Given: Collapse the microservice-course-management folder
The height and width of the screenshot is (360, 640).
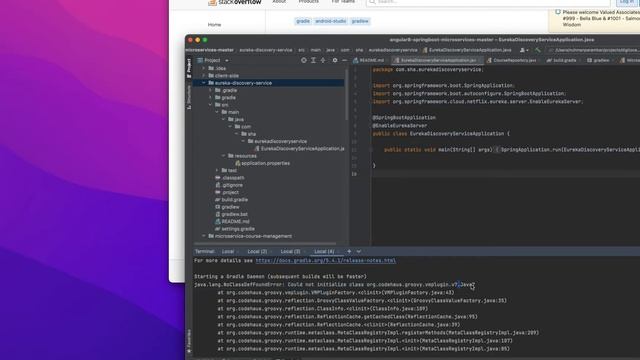Looking at the screenshot, I should (204, 236).
